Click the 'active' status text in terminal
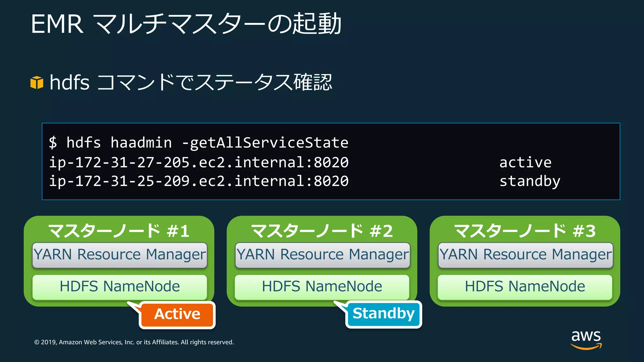 click(525, 162)
